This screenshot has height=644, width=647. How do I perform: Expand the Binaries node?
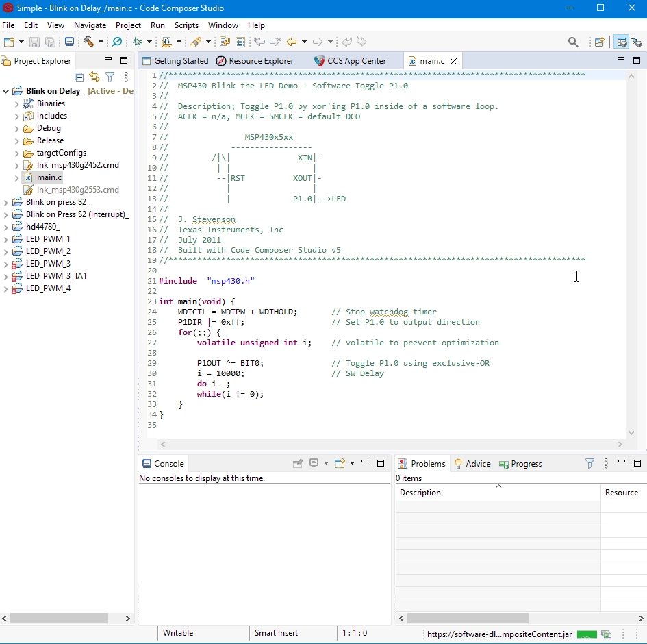point(16,103)
